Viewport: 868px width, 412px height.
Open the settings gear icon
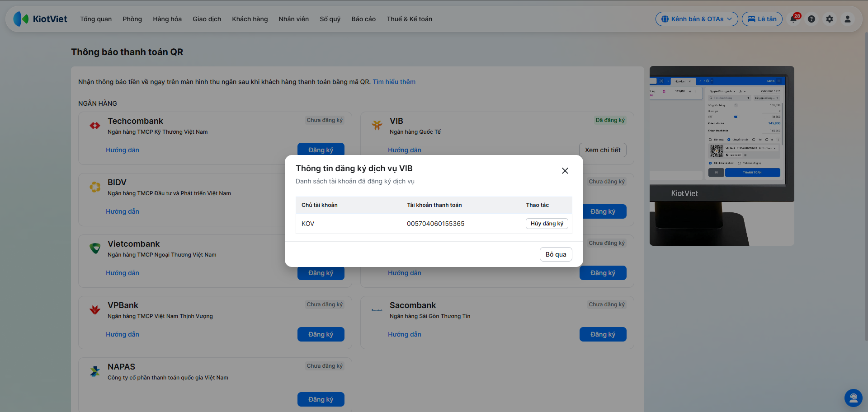(x=830, y=19)
